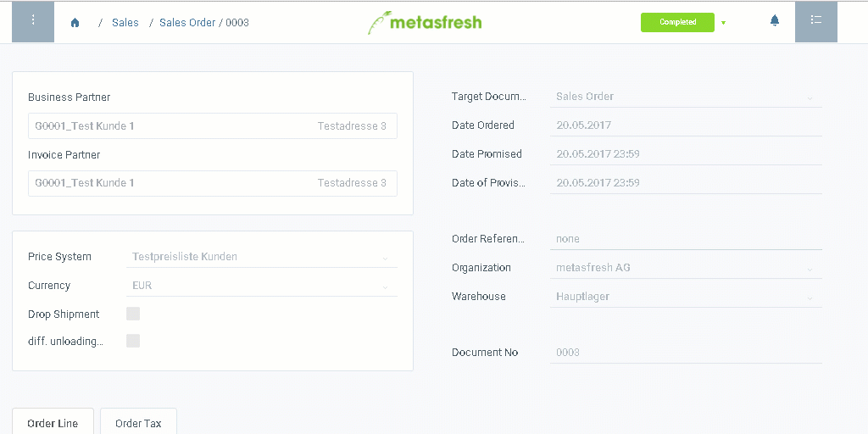
Task: Open the three-dot actions menu
Action: 33,22
